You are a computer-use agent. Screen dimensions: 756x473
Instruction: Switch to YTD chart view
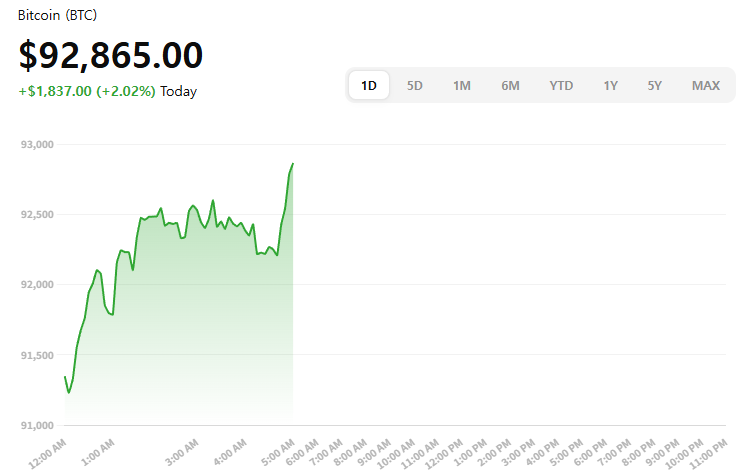561,86
